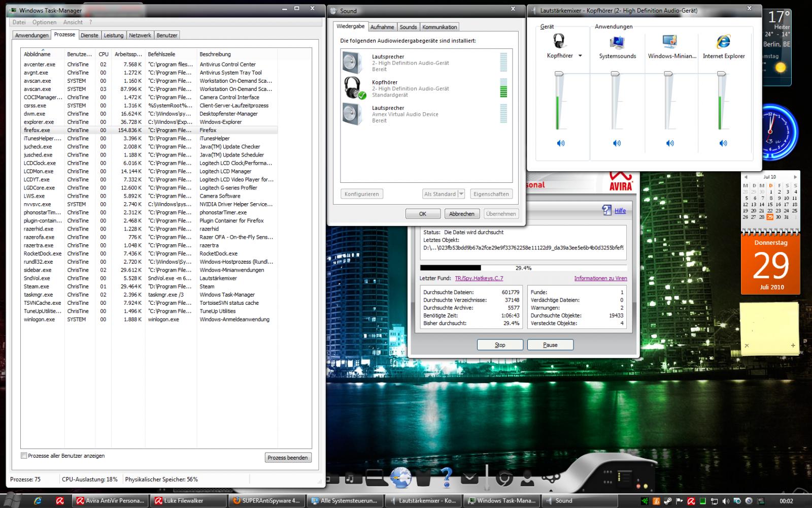This screenshot has height=508, width=812.
Task: Mute Internet Explorer in the volume mixer
Action: pyautogui.click(x=723, y=143)
